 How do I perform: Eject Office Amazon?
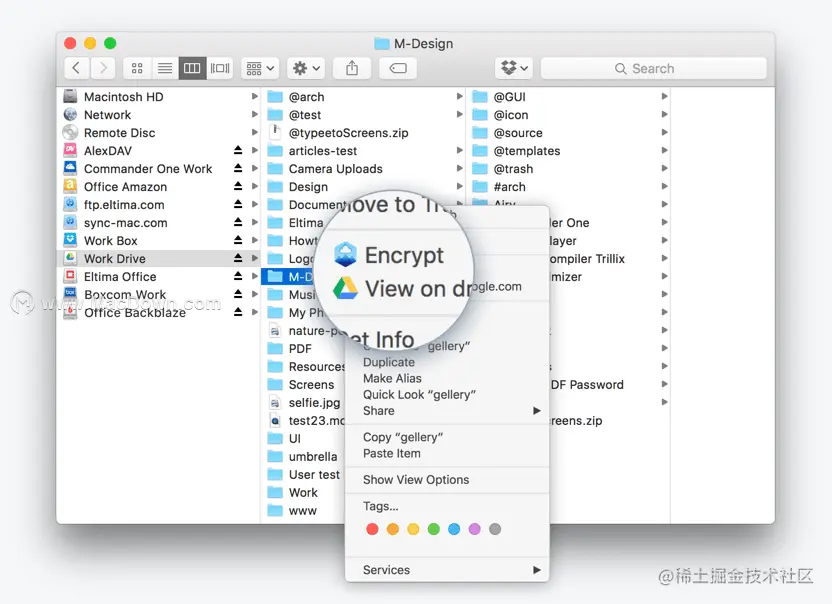(x=238, y=187)
